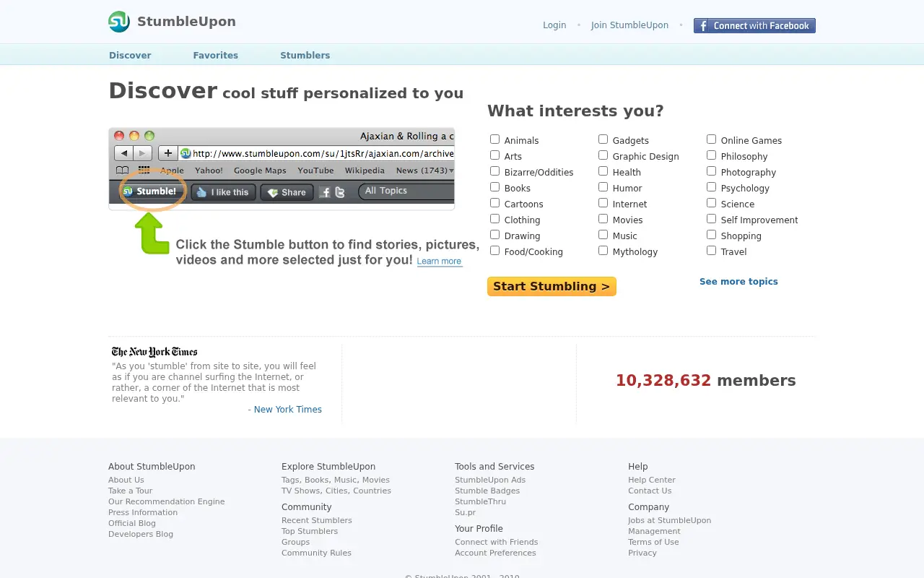Screen dimensions: 924x578
Task: Open Recent Stumblers link
Action: [317, 520]
